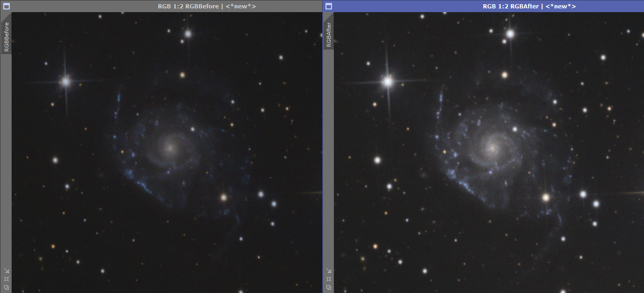Click the fit-to-view frame icon below the RGBAfter tab

point(329,279)
